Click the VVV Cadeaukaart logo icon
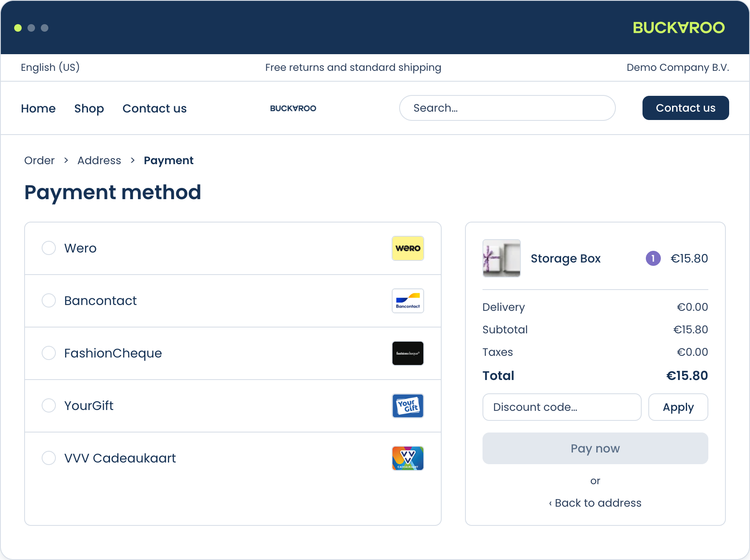The width and height of the screenshot is (750, 560). point(408,458)
